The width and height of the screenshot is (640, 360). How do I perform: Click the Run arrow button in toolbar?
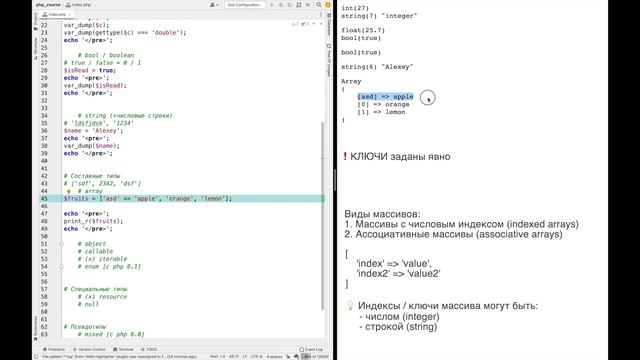(x=272, y=5)
